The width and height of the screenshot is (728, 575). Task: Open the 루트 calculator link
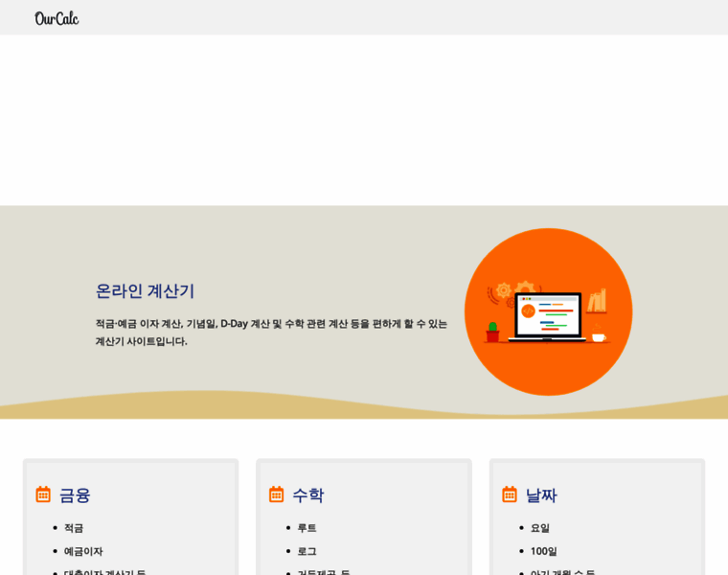(x=307, y=528)
